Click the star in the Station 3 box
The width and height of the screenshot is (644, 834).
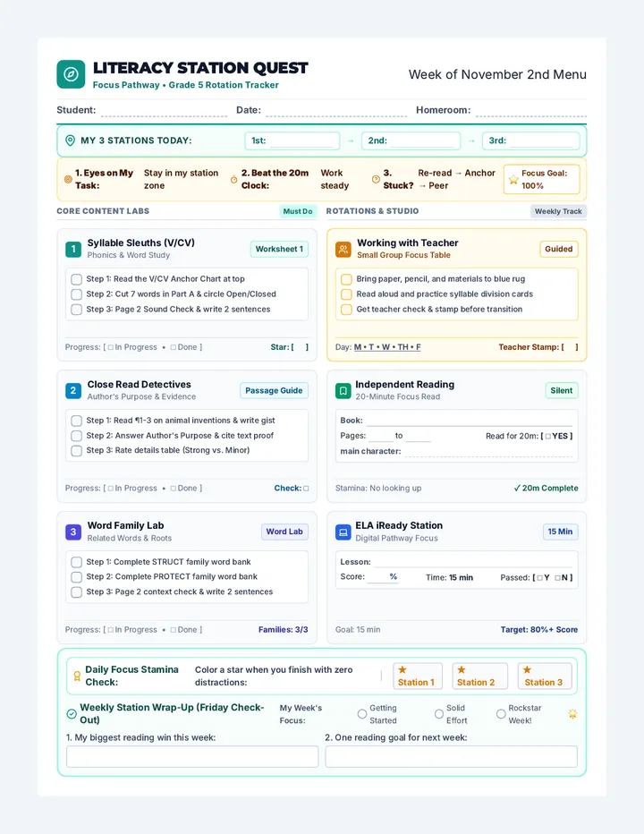(527, 669)
